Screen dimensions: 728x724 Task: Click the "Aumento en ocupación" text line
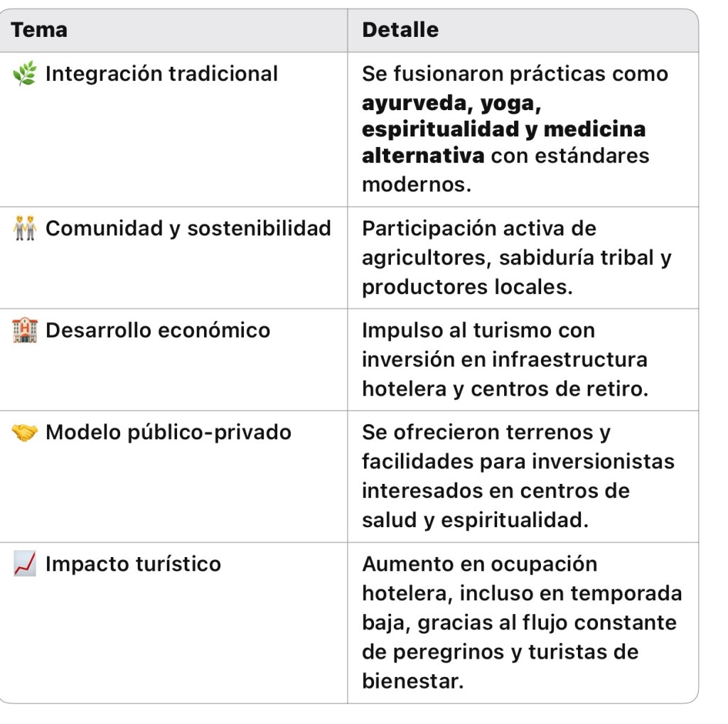pos(479,564)
